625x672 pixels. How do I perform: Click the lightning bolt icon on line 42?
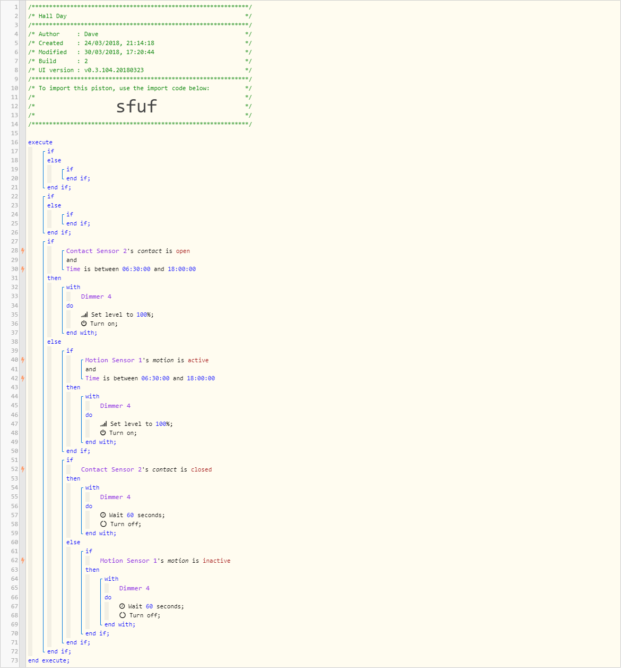click(x=23, y=378)
